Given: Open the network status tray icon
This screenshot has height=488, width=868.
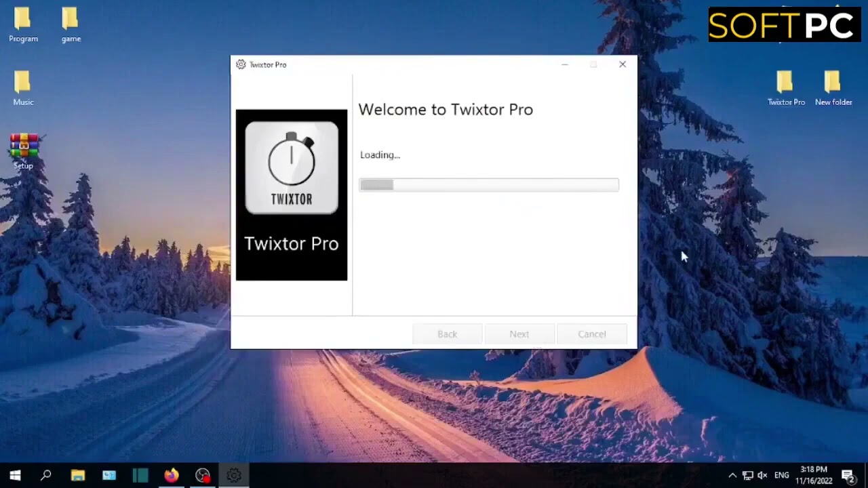Looking at the screenshot, I should point(747,476).
